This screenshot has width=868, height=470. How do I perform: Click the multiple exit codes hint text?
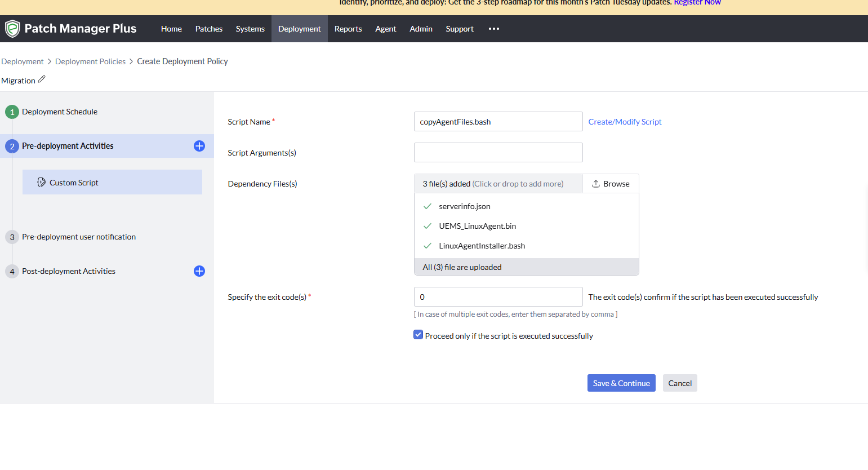pyautogui.click(x=515, y=314)
